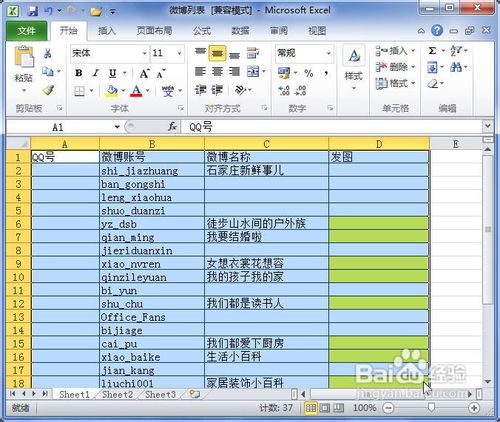This screenshot has width=500, height=422.
Task: Click the Decrease Decimal icon
Action: click(301, 90)
